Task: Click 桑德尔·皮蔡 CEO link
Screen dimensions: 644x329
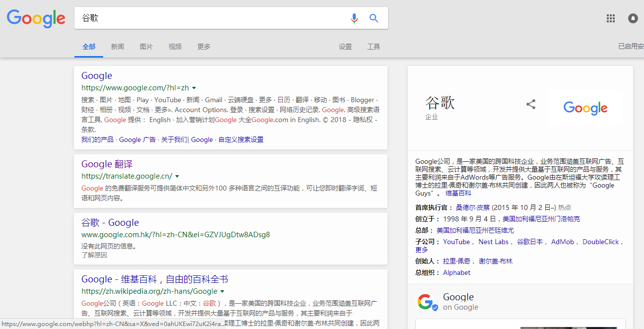Action: coord(473,207)
